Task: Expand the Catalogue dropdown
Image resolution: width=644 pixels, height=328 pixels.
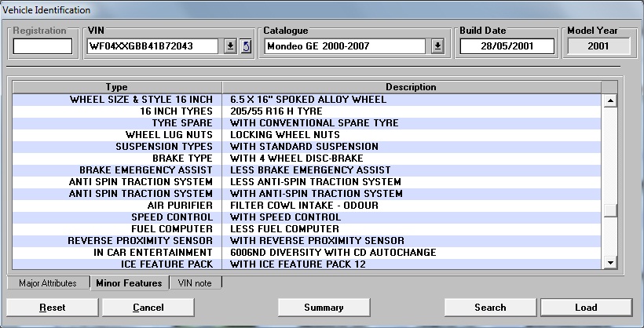Action: point(437,46)
